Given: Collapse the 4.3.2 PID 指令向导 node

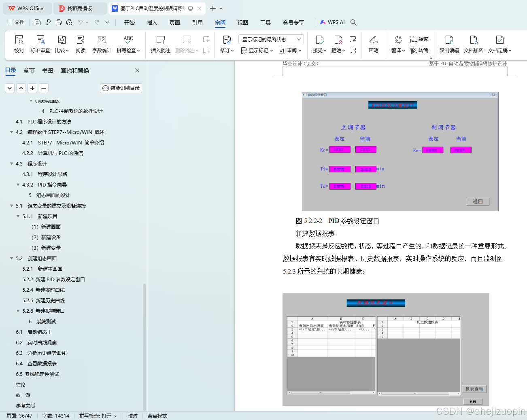Looking at the screenshot, I should point(18,185).
